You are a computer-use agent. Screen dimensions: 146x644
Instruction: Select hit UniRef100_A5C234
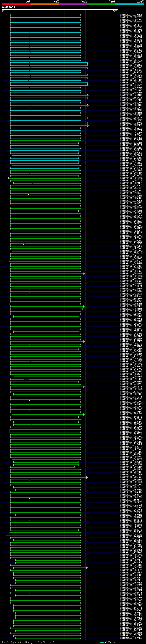131,45
